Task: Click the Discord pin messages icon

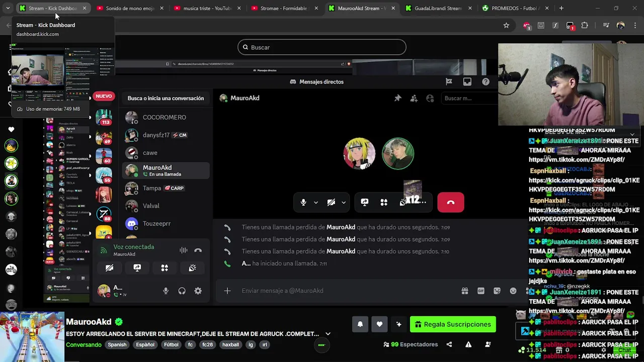Action: (398, 98)
